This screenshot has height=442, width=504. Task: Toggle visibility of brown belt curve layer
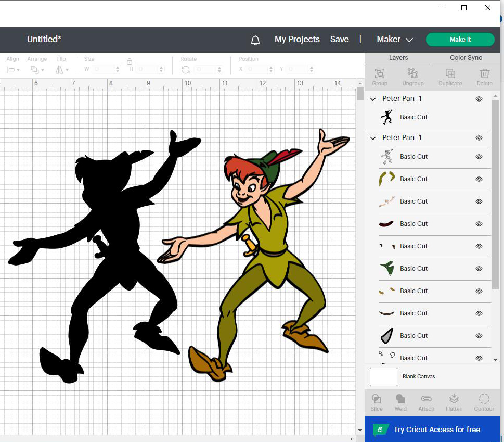tap(479, 313)
